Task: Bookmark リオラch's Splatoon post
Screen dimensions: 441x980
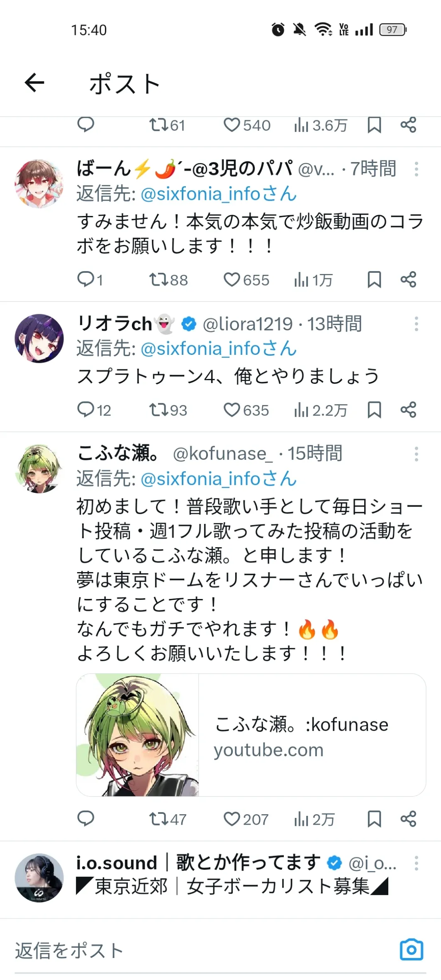Action: 374,410
